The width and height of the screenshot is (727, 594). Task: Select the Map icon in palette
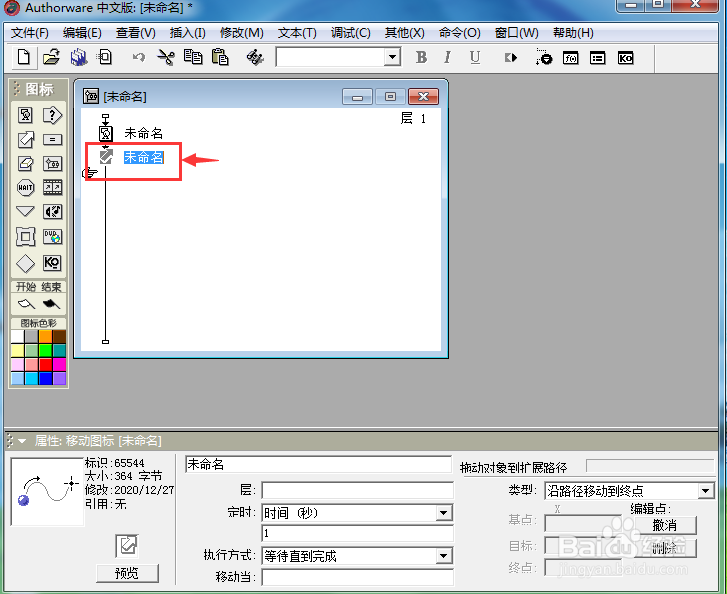(x=52, y=163)
